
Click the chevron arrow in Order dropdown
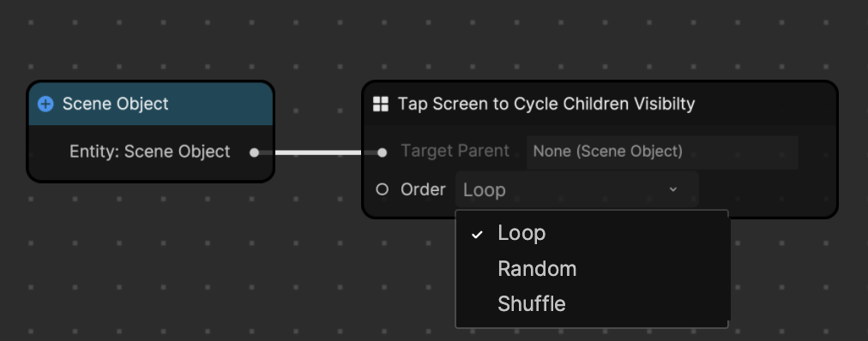click(x=673, y=189)
